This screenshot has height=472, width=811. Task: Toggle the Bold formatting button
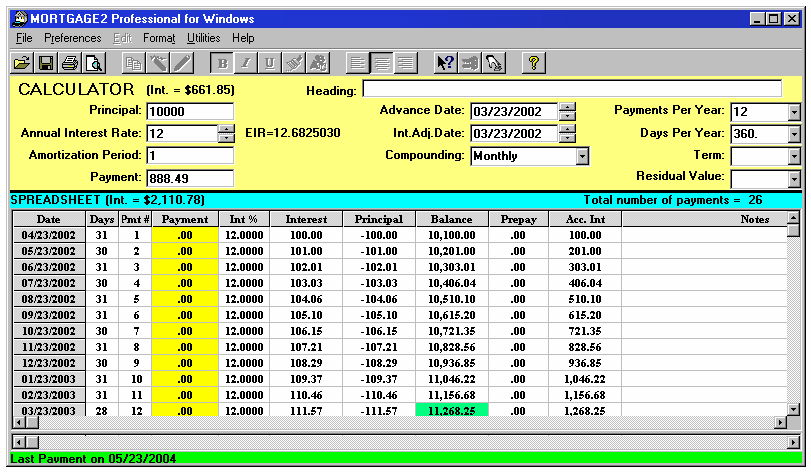223,63
